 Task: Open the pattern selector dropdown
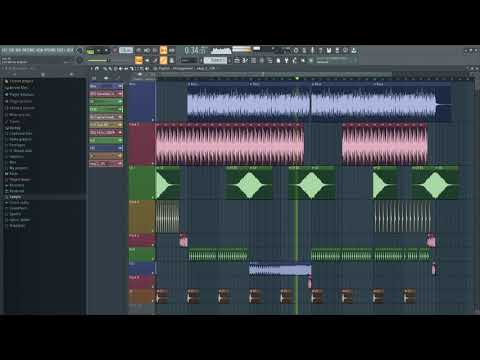[216, 60]
